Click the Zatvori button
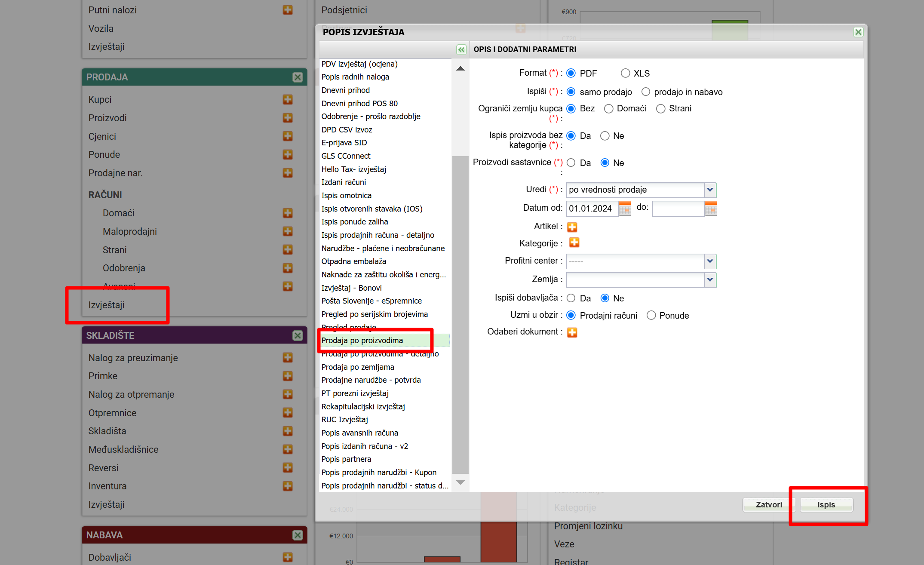This screenshot has width=924, height=565. [x=768, y=504]
